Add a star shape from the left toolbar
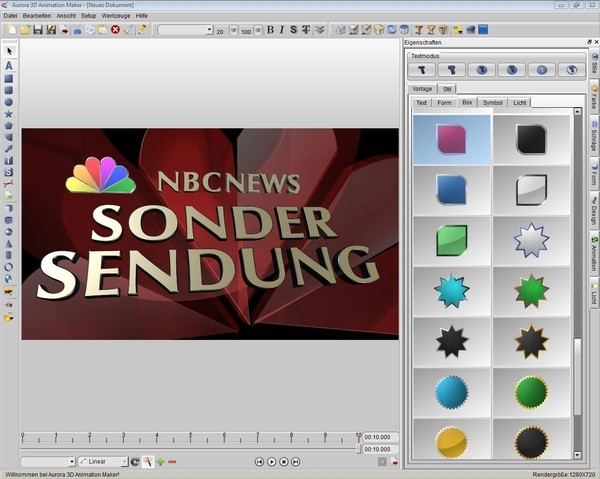This screenshot has height=479, width=600. tap(8, 114)
